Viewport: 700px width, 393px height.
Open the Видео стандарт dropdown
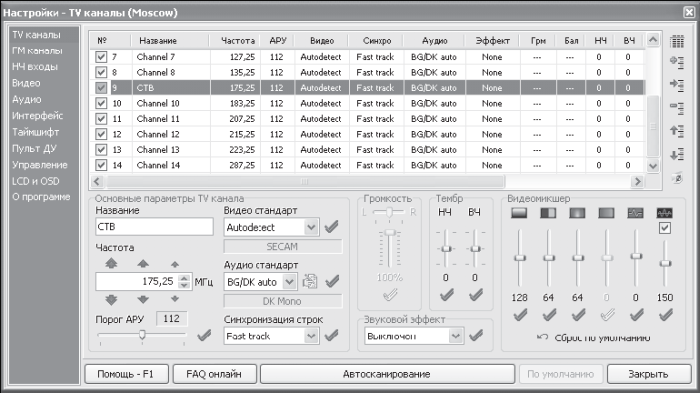pos(311,227)
